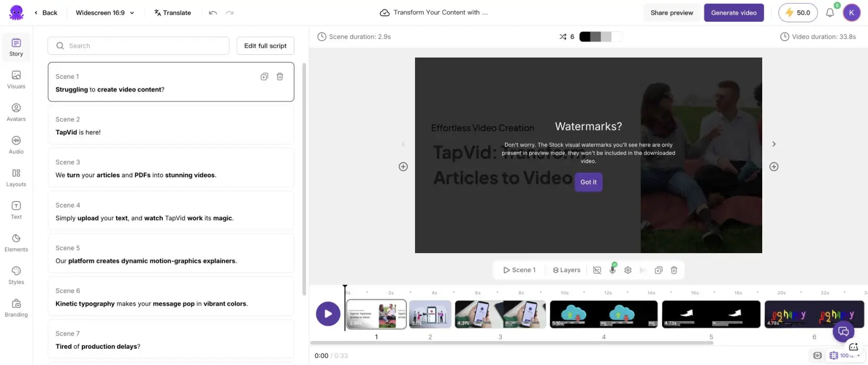Click Edit full script button
This screenshot has height=365, width=868.
(x=265, y=46)
